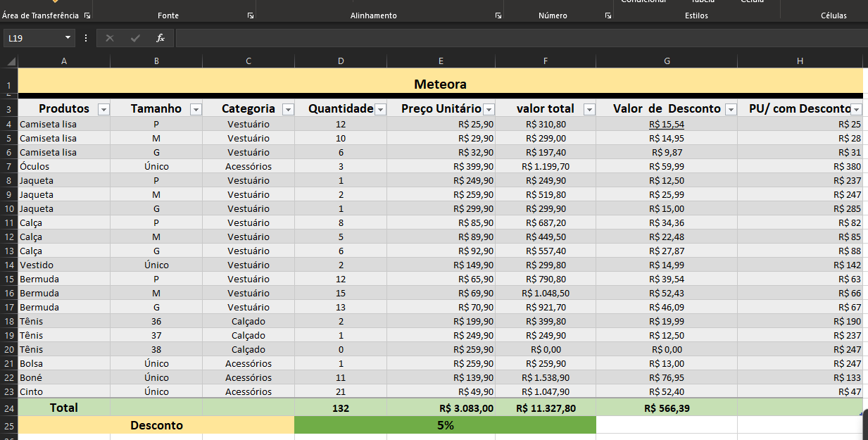Select column A header

tap(64, 61)
